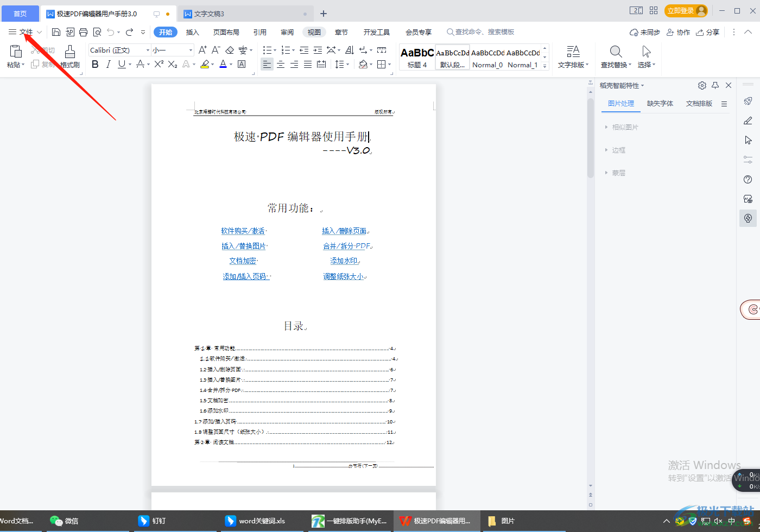Image resolution: width=760 pixels, height=532 pixels.
Task: Open Print Preview icon
Action: (97, 32)
